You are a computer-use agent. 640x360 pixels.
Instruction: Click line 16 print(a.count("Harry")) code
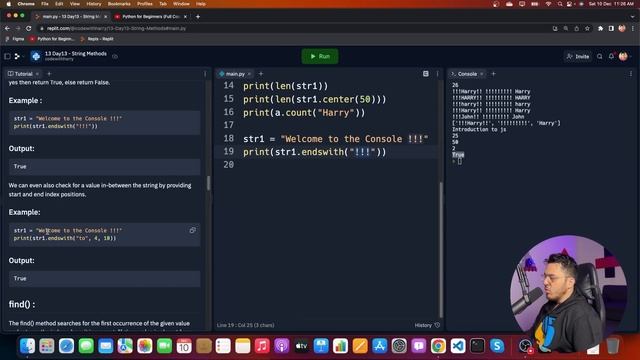304,113
